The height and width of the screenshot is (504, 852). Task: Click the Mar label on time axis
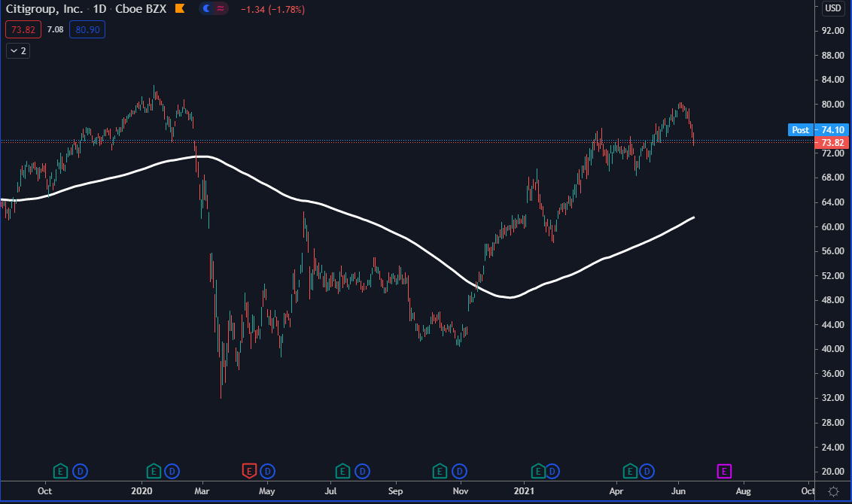pyautogui.click(x=202, y=491)
